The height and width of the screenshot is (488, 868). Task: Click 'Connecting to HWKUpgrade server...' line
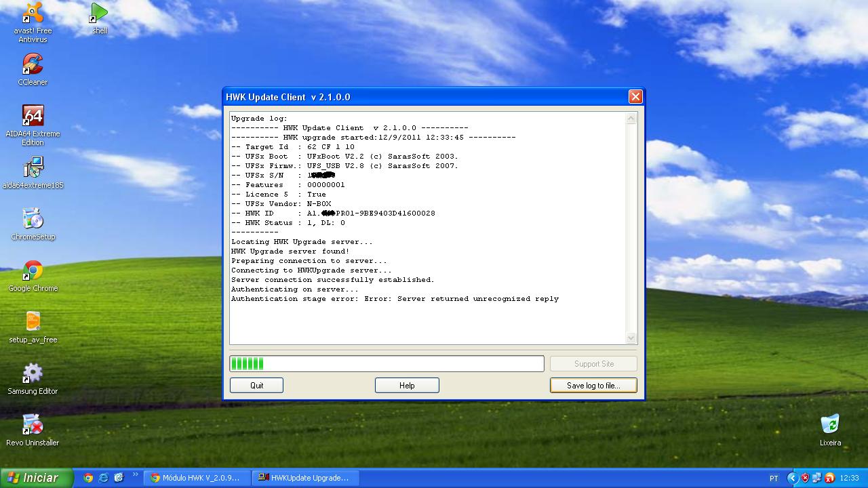coord(311,270)
